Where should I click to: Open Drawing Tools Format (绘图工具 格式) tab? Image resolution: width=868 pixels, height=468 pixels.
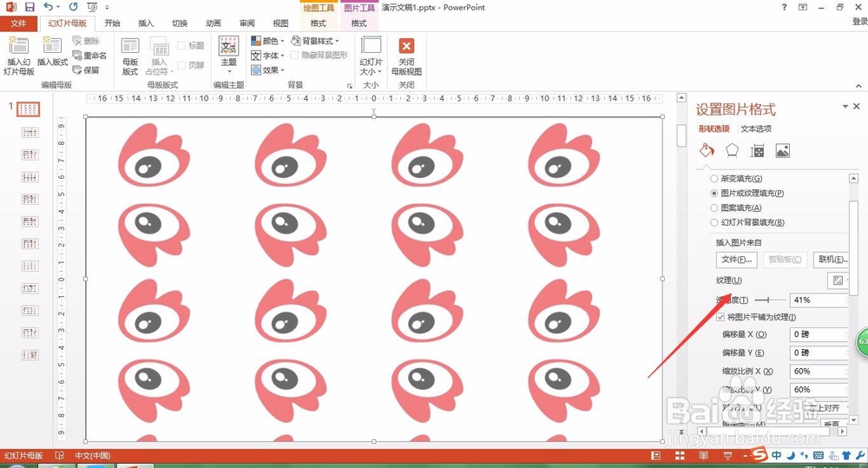[x=319, y=23]
